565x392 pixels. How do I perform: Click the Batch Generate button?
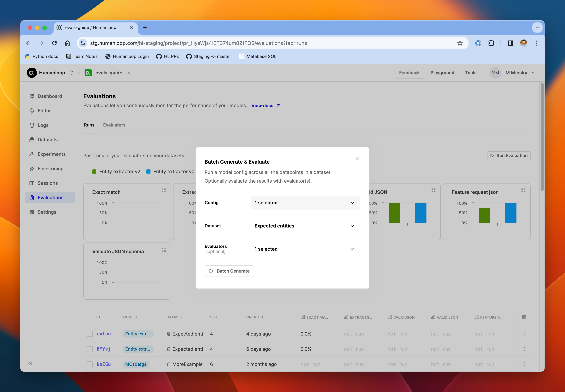(229, 271)
